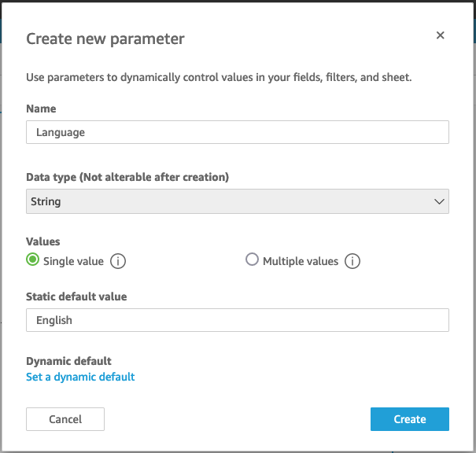Click the Create new parameter title
Screen dimensions: 476x453
(105, 39)
